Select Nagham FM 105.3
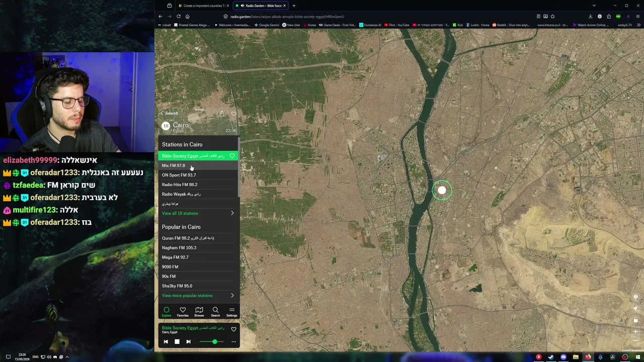 [198, 248]
